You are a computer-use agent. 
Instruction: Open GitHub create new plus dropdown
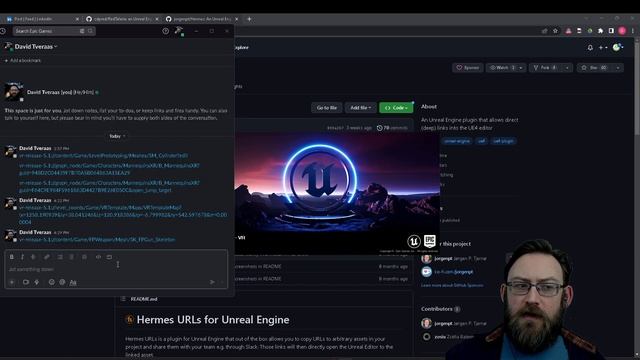pos(603,48)
